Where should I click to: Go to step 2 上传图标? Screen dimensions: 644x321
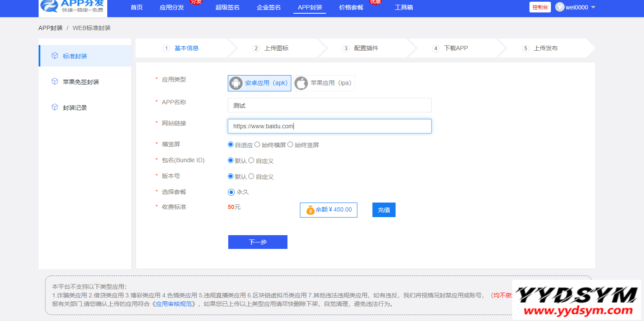click(276, 48)
